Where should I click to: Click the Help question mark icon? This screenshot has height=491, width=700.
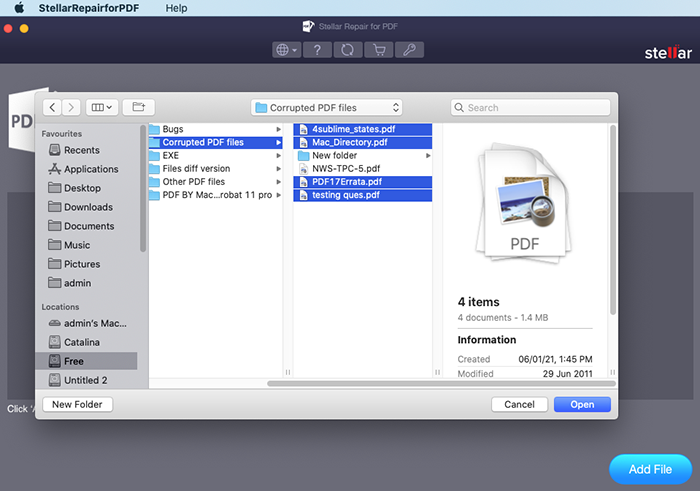click(317, 49)
